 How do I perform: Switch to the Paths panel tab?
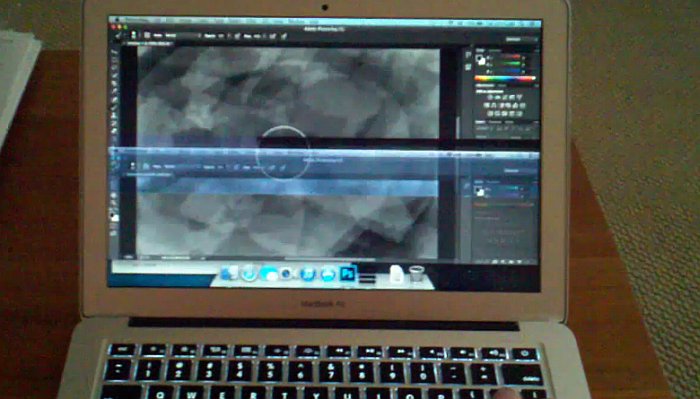point(509,122)
